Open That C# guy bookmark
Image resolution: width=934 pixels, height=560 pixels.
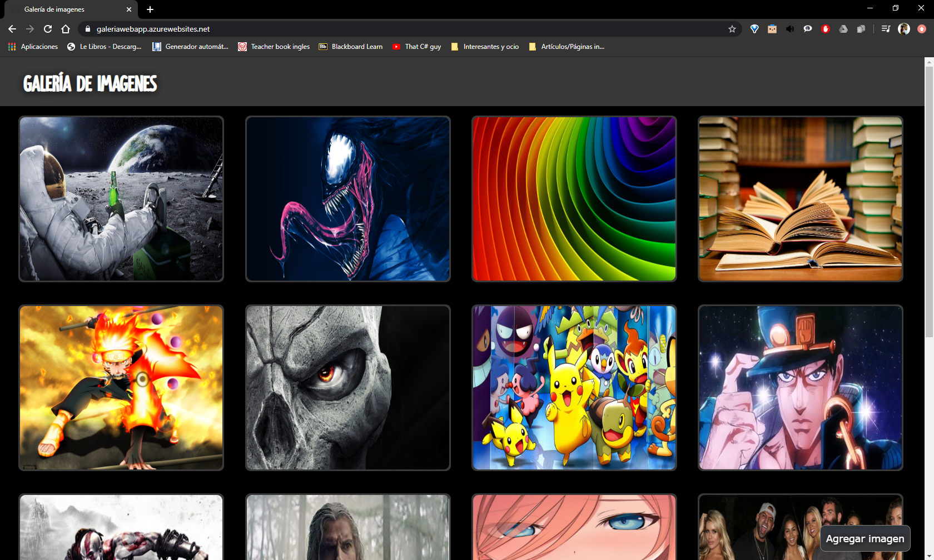(417, 47)
